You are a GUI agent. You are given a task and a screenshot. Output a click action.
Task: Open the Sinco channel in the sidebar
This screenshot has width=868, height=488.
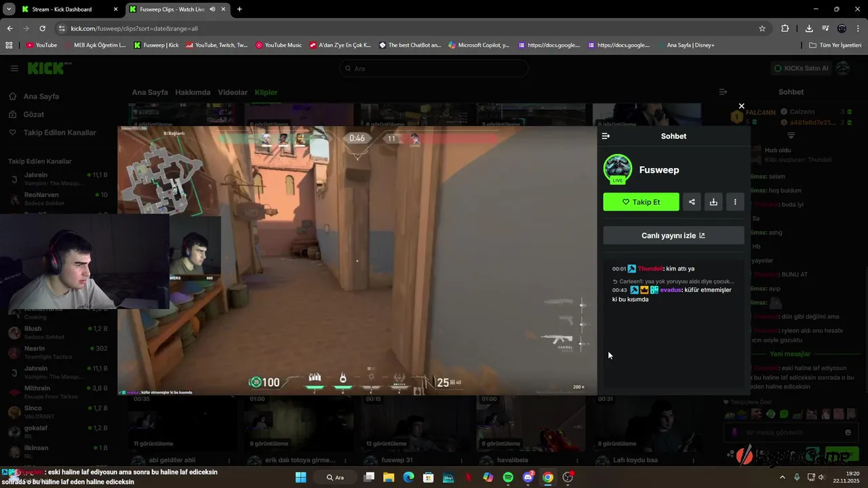point(58,412)
